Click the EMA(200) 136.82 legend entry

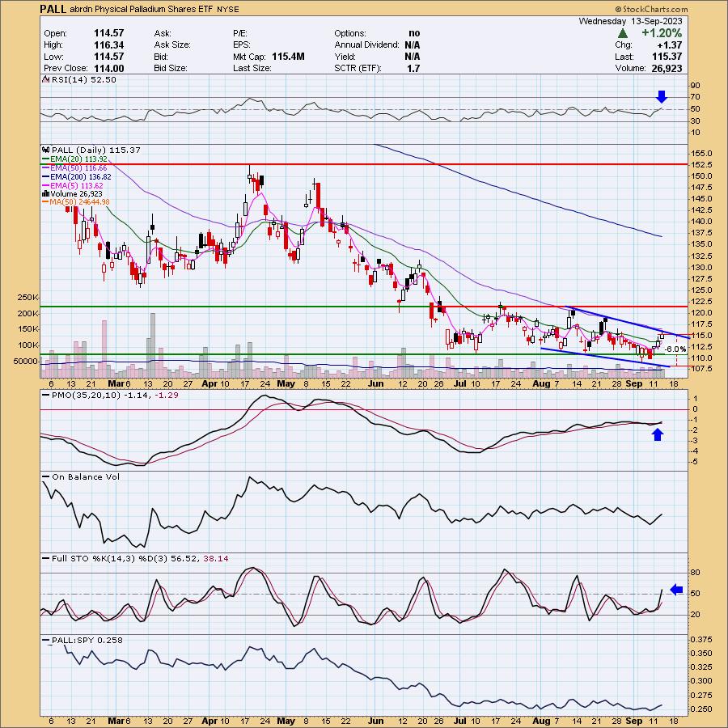(x=77, y=176)
